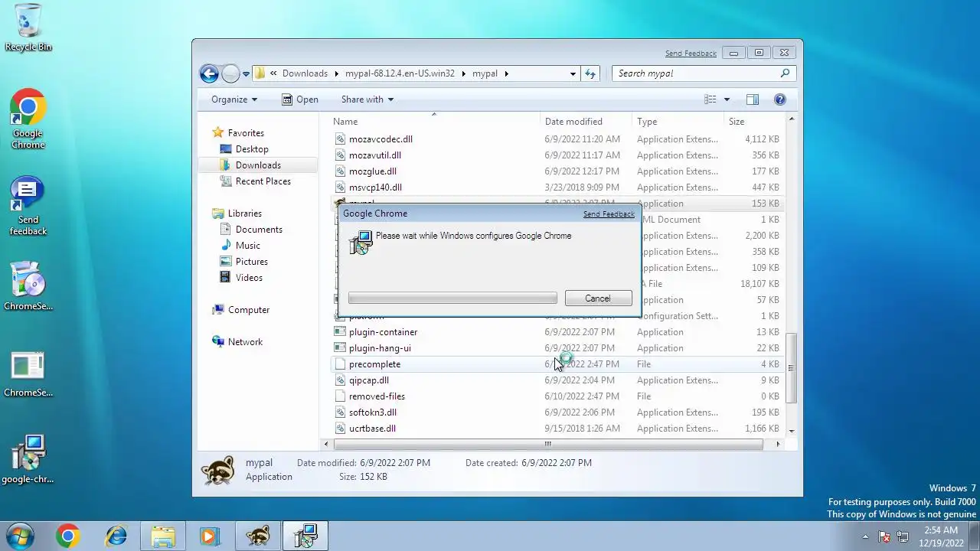Click the horizontal scrollbar thumb
The image size is (980, 551).
click(547, 445)
